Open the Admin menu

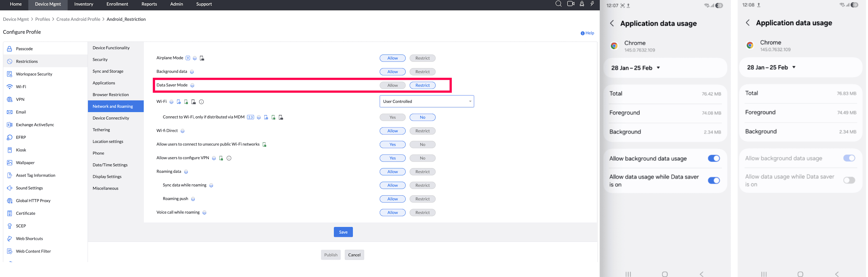[177, 4]
